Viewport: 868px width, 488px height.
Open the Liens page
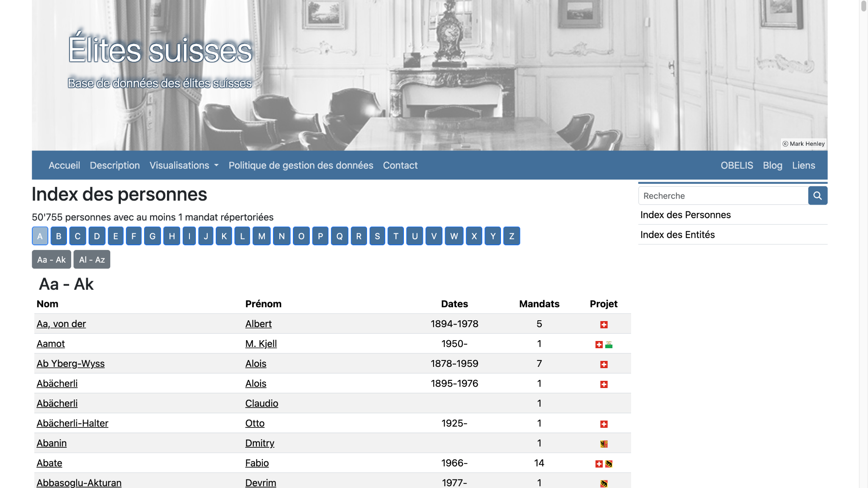(803, 165)
